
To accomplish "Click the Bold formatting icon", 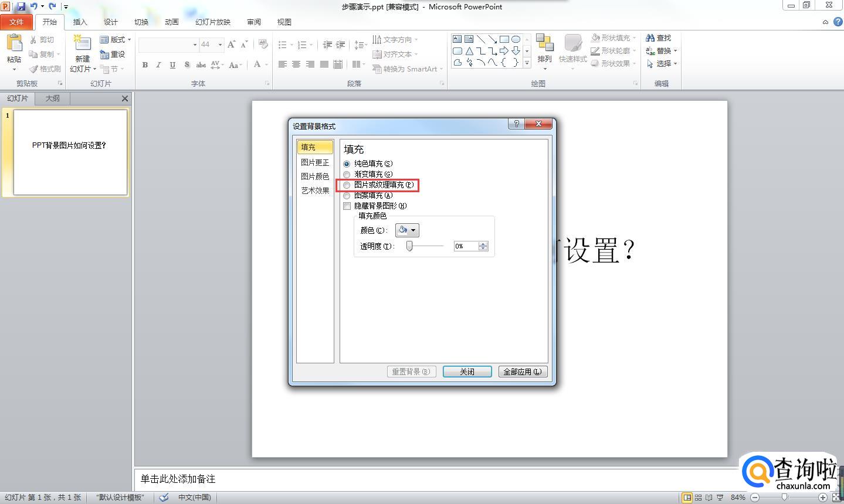I will pyautogui.click(x=145, y=65).
